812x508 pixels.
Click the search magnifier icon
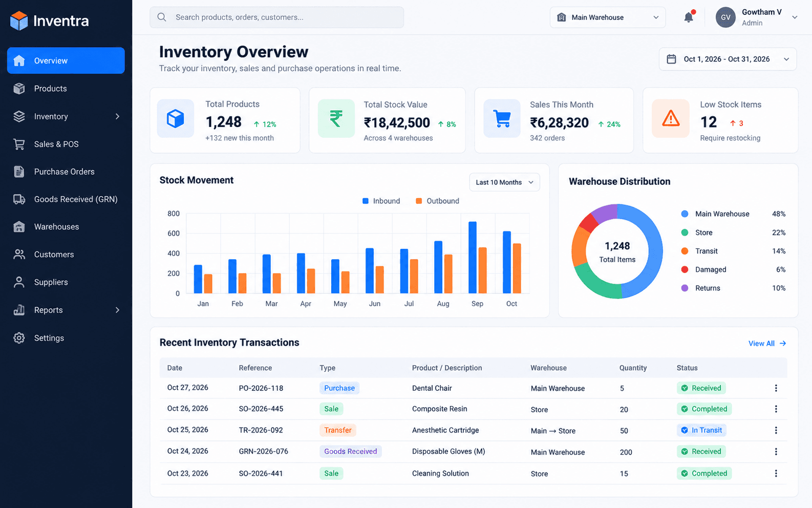coord(162,17)
